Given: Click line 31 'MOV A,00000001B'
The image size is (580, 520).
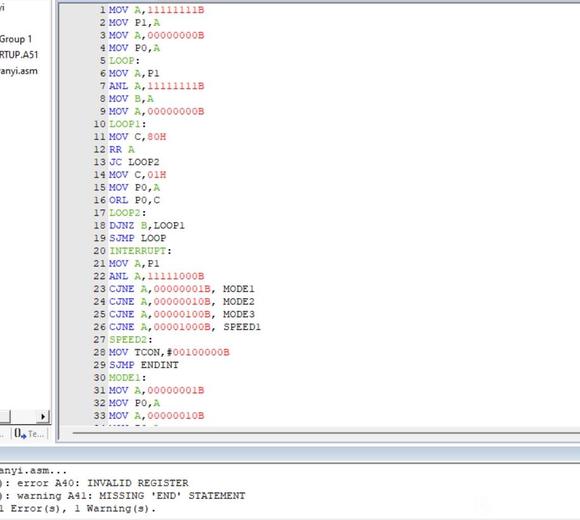Looking at the screenshot, I should pyautogui.click(x=156, y=391).
